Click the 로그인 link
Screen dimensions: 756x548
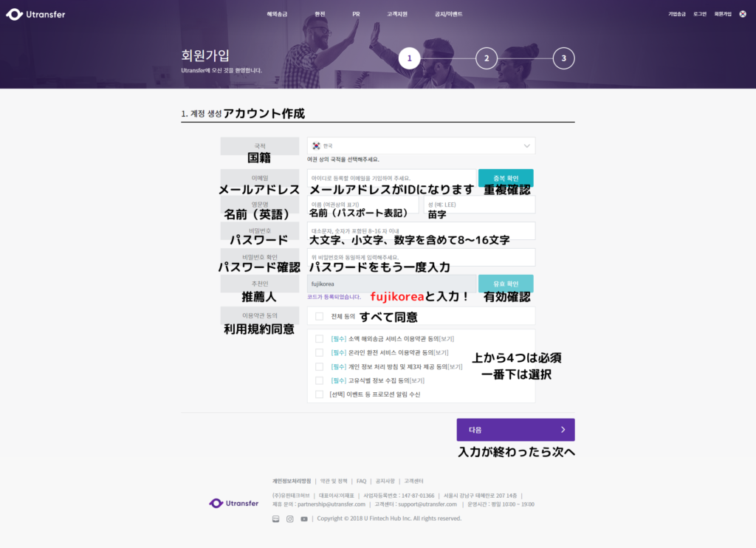(x=700, y=14)
